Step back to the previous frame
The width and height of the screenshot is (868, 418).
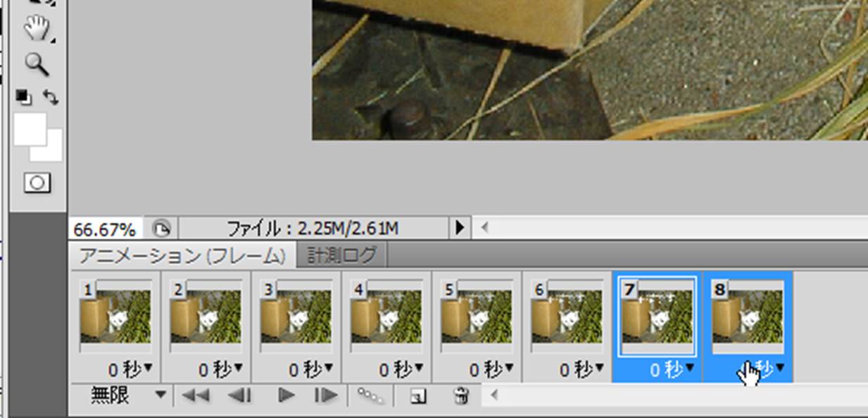point(240,396)
